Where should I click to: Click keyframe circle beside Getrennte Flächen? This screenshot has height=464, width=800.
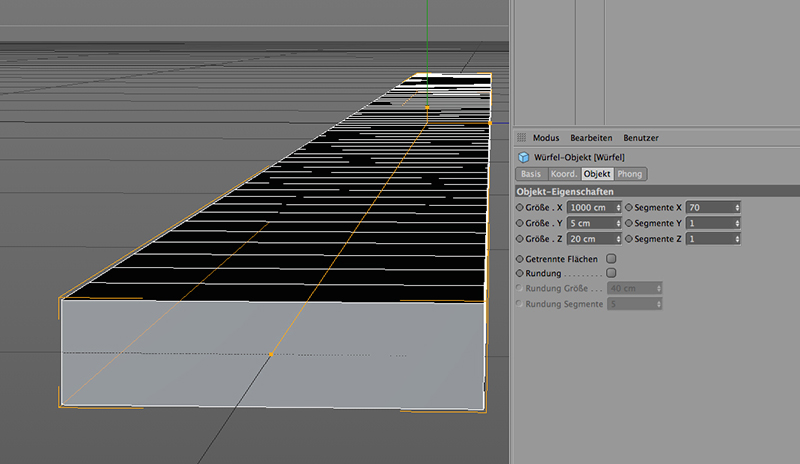click(x=519, y=258)
